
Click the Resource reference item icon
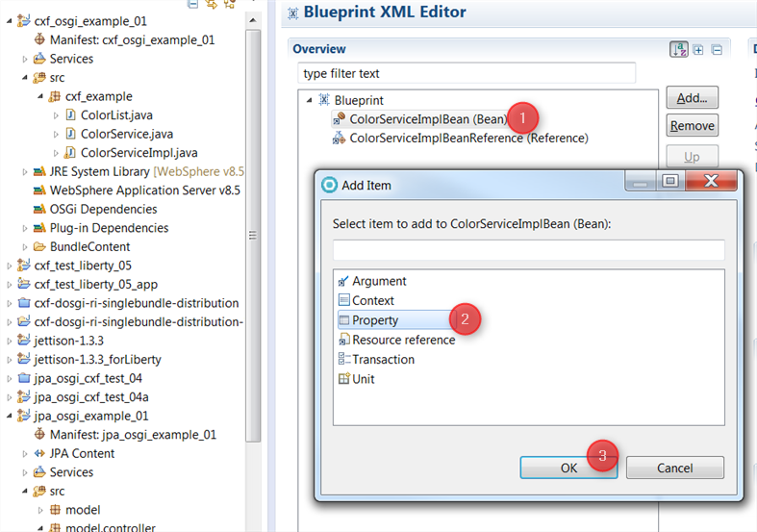click(x=343, y=340)
